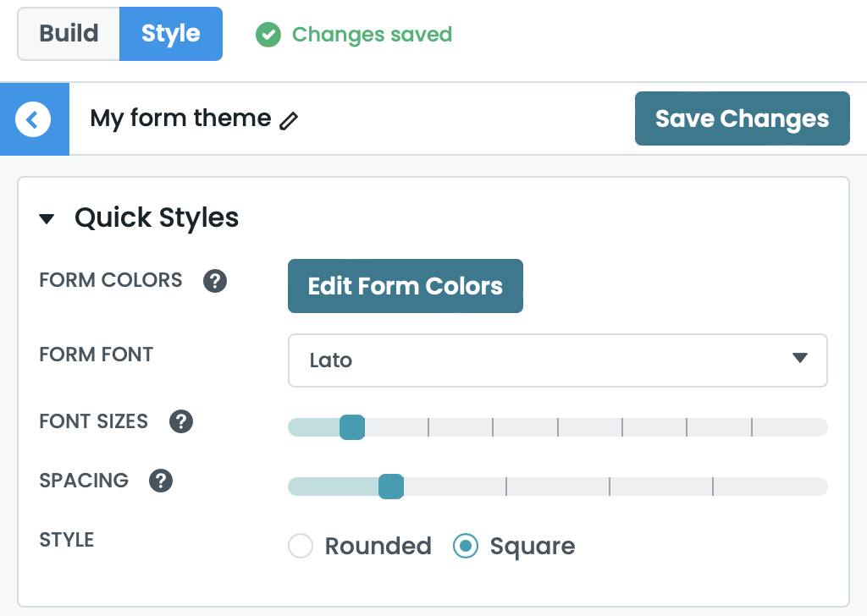
Task: Switch to the Style tab
Action: pyautogui.click(x=171, y=34)
